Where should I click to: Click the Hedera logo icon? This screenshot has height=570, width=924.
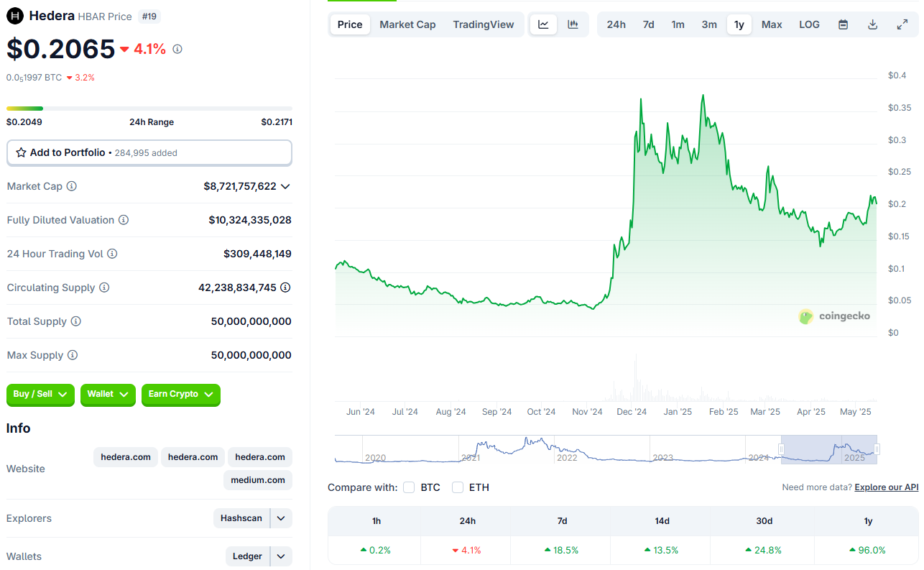[15, 15]
